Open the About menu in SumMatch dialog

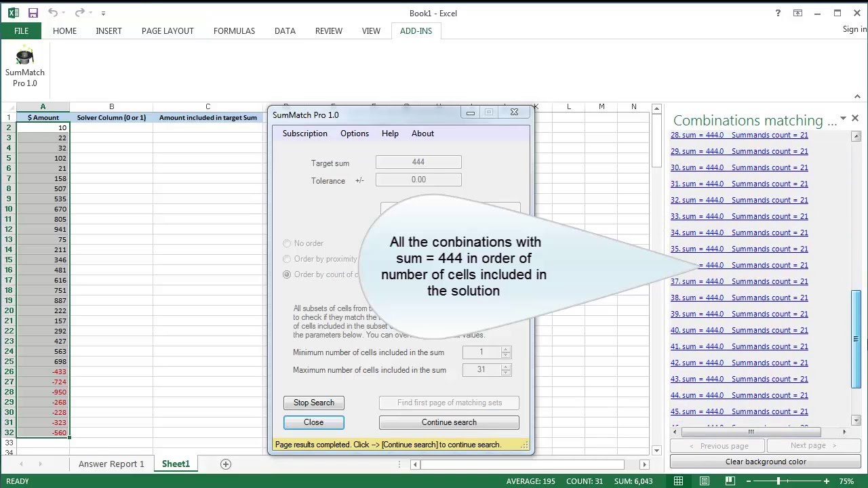tap(422, 134)
